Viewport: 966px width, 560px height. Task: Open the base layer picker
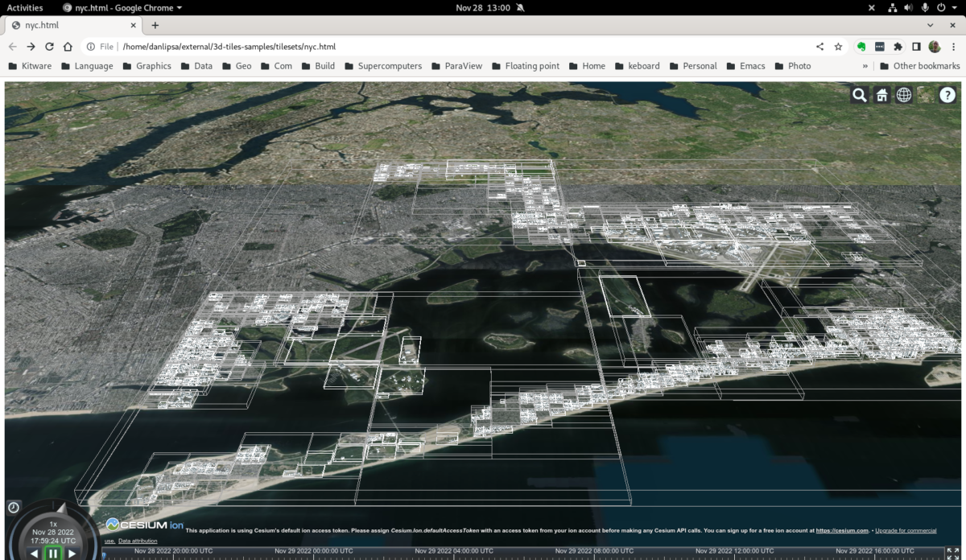pos(926,94)
